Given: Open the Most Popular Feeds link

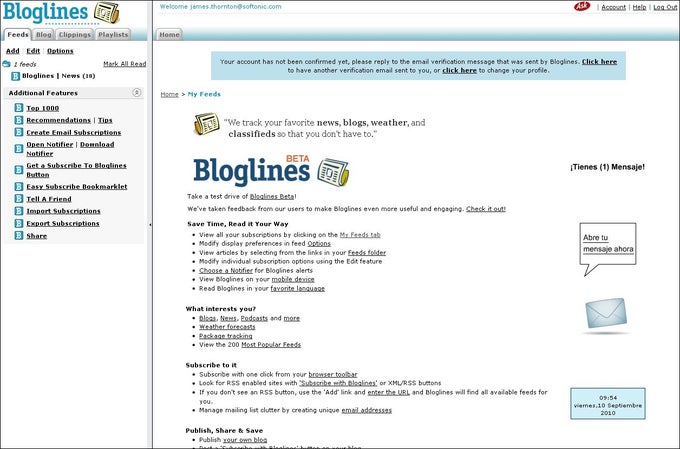Looking at the screenshot, I should (271, 345).
